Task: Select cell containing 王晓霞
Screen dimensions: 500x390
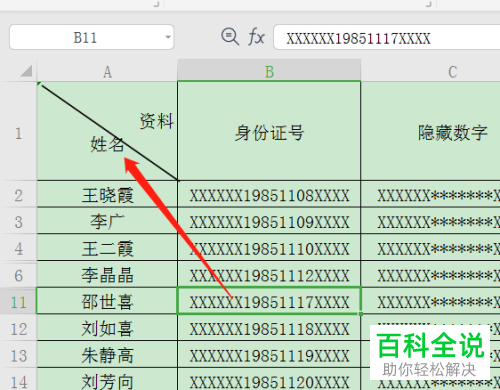Action: click(x=107, y=195)
